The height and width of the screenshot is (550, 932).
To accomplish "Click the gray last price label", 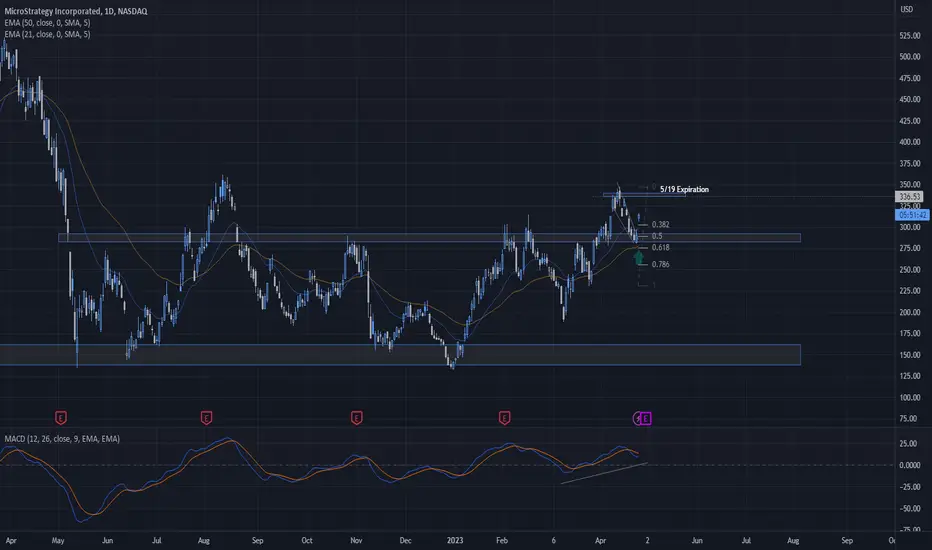I will pyautogui.click(x=909, y=196).
